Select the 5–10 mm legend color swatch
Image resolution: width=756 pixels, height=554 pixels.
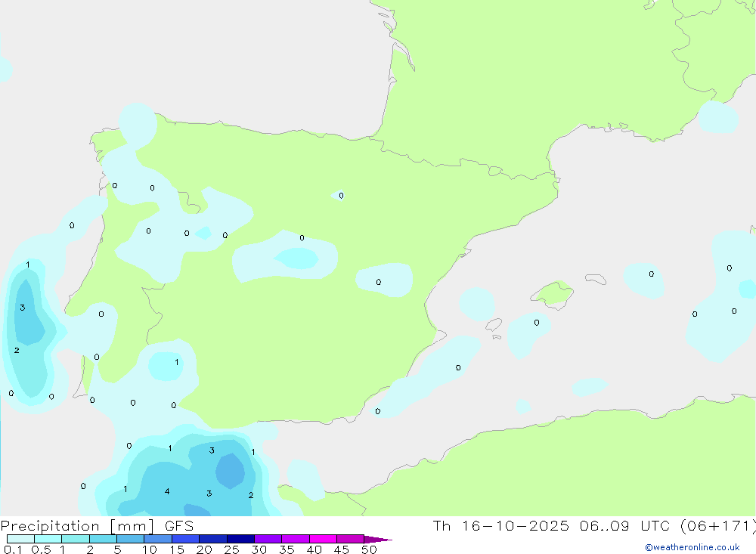[131, 539]
